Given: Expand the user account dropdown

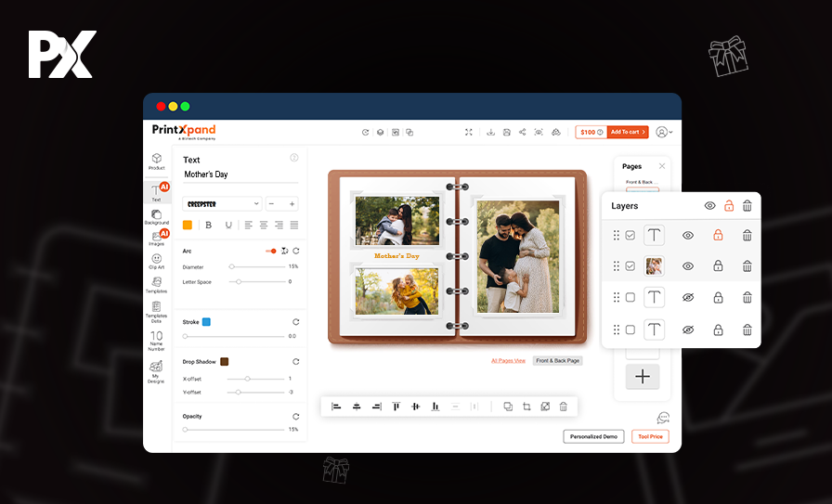Looking at the screenshot, I should (664, 133).
